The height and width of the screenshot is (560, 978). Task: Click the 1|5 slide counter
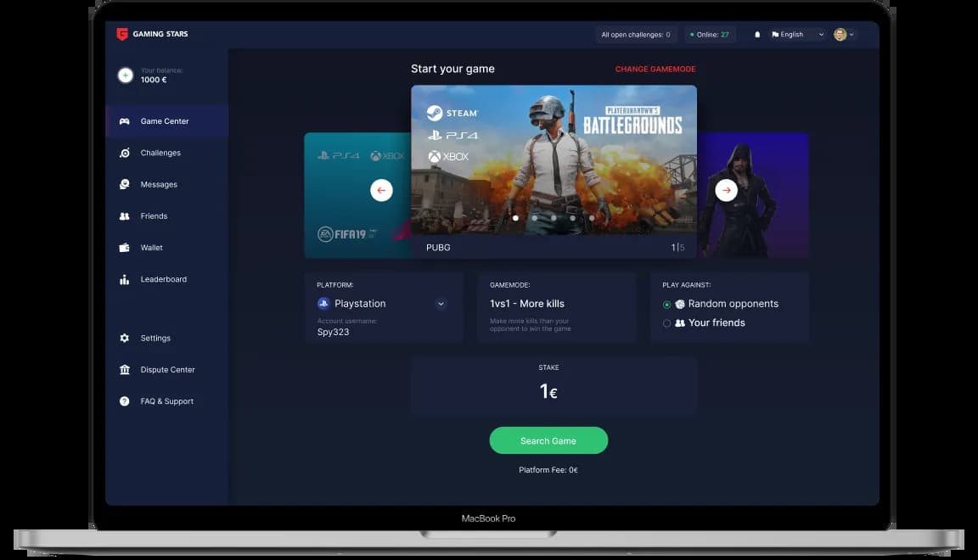(x=677, y=248)
